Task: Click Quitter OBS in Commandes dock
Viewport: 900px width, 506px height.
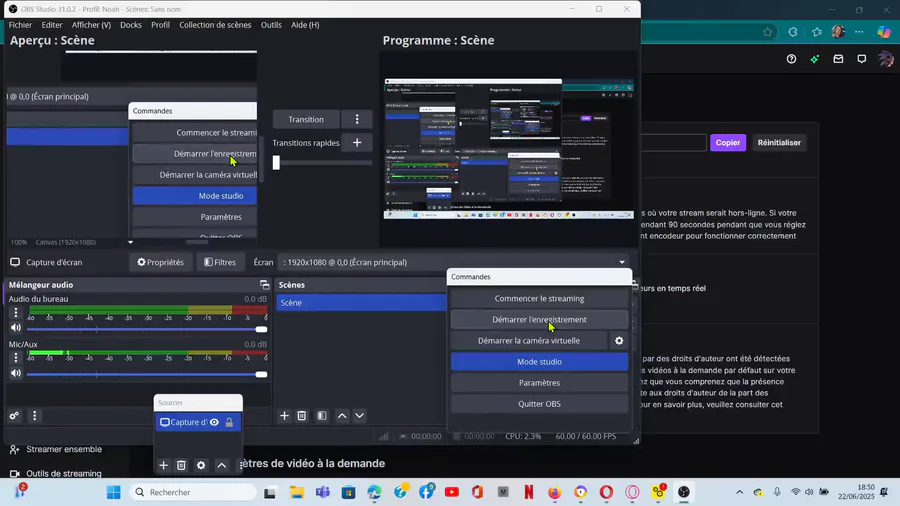Action: (x=539, y=404)
